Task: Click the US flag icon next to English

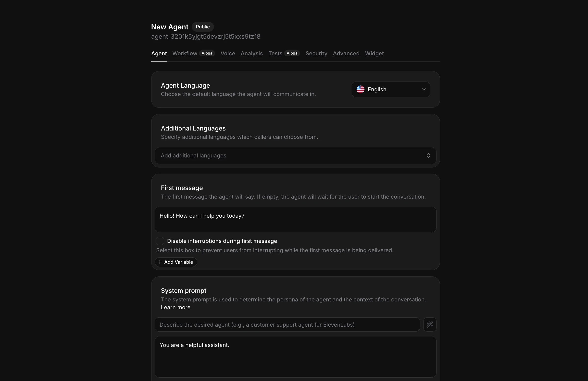Action: point(361,89)
